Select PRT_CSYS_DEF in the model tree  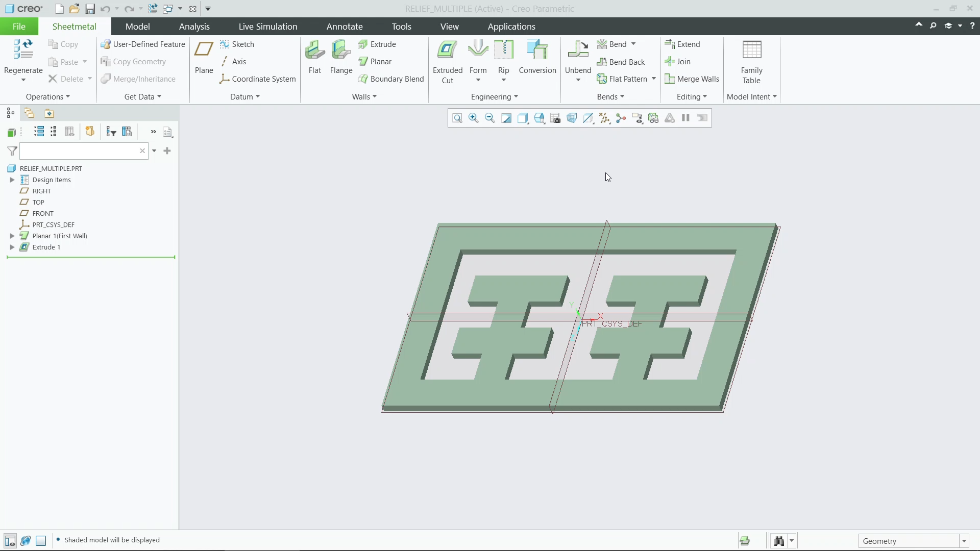53,225
